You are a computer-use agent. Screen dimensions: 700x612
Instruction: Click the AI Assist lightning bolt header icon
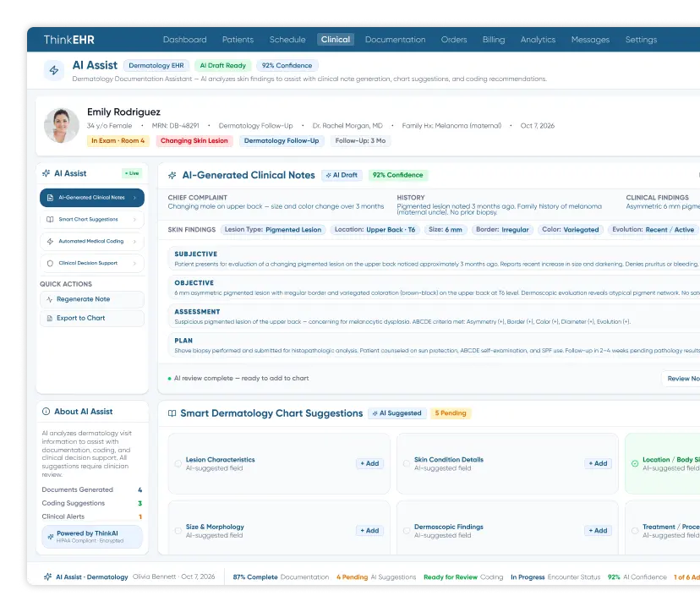click(x=54, y=70)
